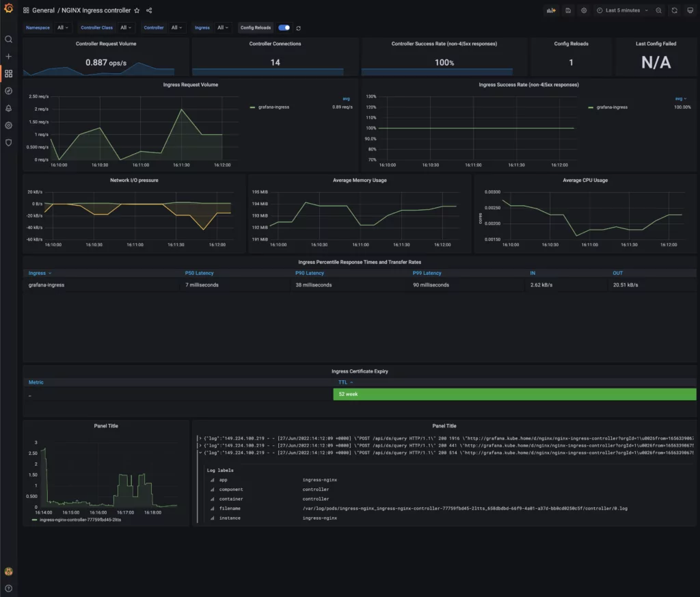
Task: Open the Create plus menu in sidebar
Action: pos(8,56)
